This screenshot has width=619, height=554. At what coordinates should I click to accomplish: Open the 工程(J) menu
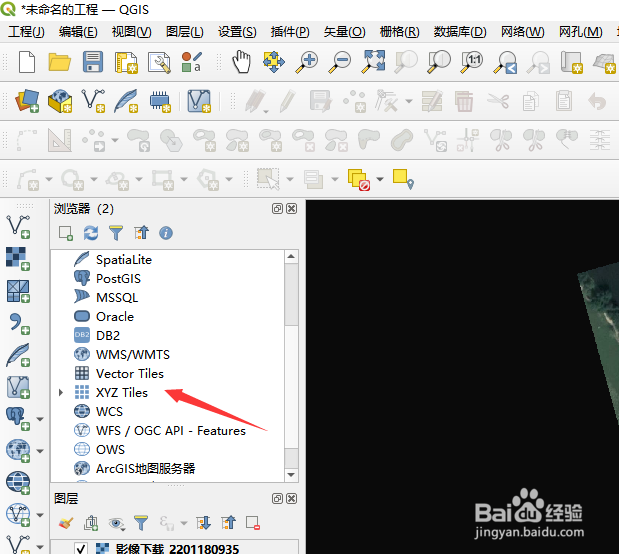[26, 32]
